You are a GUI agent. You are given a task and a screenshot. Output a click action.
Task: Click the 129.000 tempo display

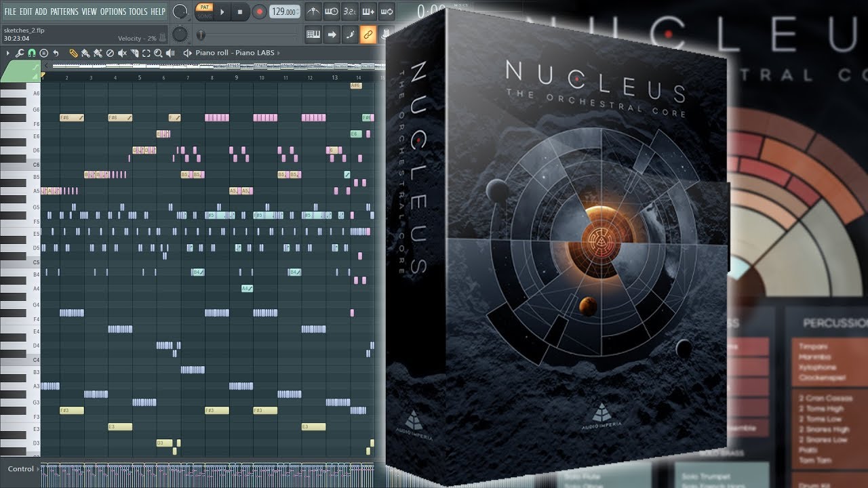(285, 12)
